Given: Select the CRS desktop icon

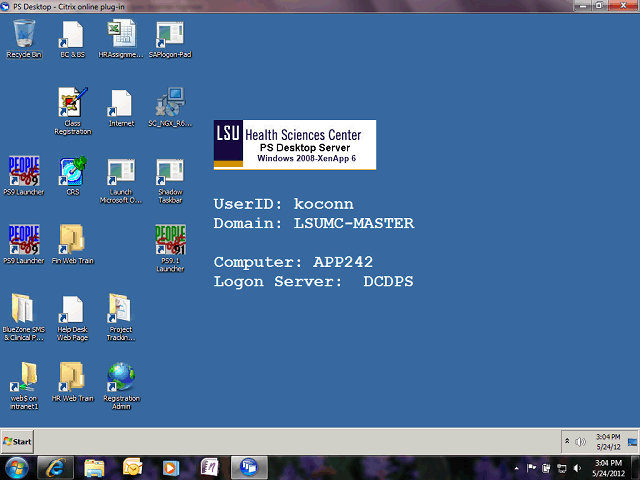Looking at the screenshot, I should click(73, 176).
